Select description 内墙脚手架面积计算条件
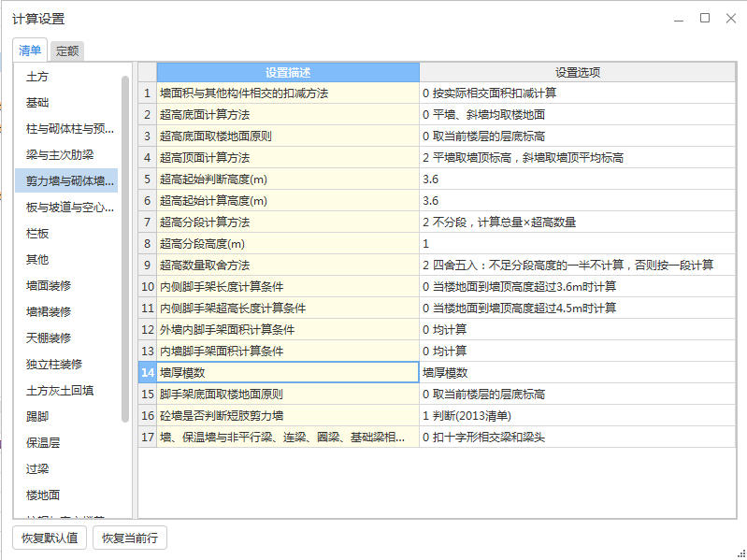 (x=288, y=351)
